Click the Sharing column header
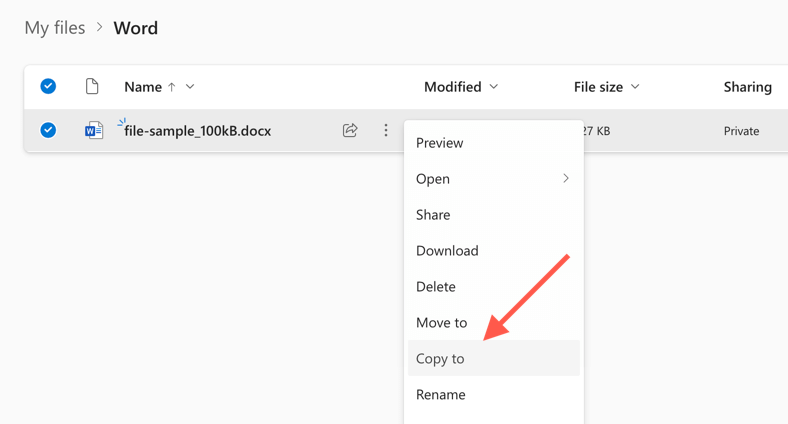The image size is (788, 424). coord(747,87)
